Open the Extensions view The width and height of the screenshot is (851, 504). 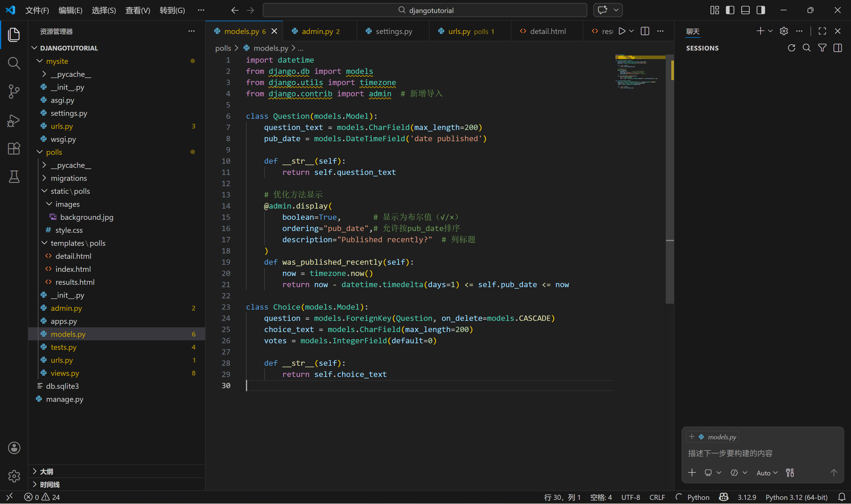[x=14, y=148]
